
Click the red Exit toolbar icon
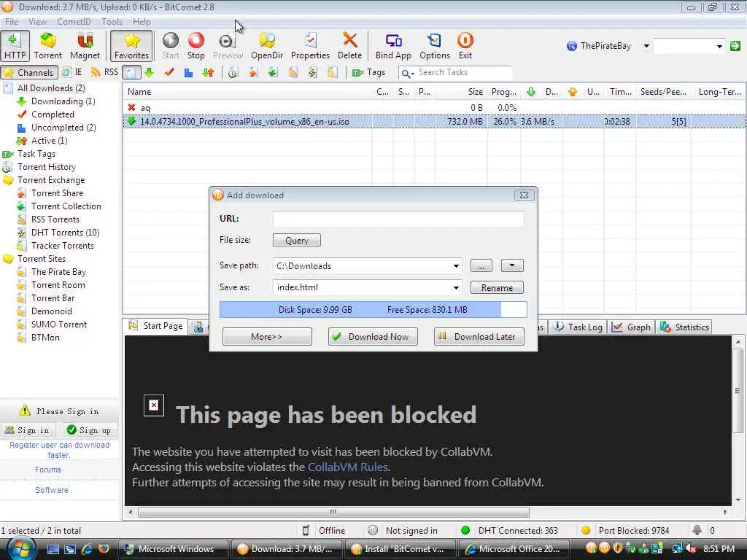pyautogui.click(x=465, y=46)
